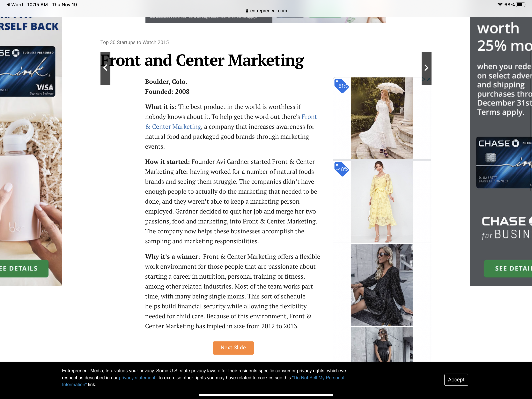Click the Next Slide button
The image size is (532, 399).
[233, 348]
